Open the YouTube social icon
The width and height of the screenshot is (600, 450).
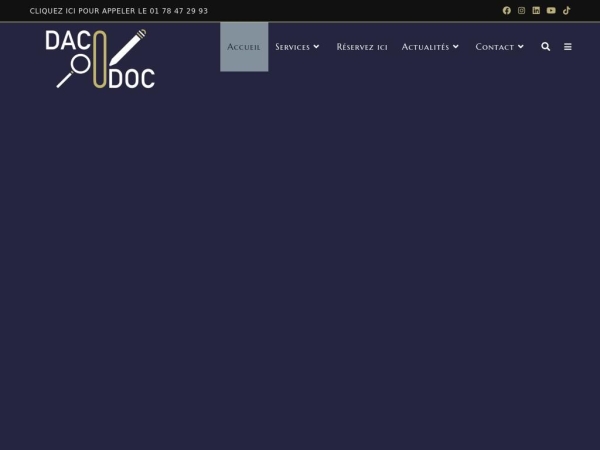pos(551,11)
